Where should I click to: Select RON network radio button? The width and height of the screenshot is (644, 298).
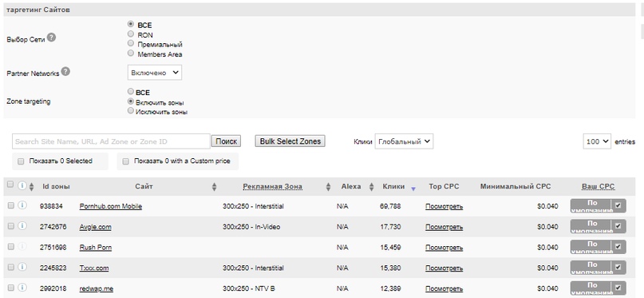pos(131,34)
